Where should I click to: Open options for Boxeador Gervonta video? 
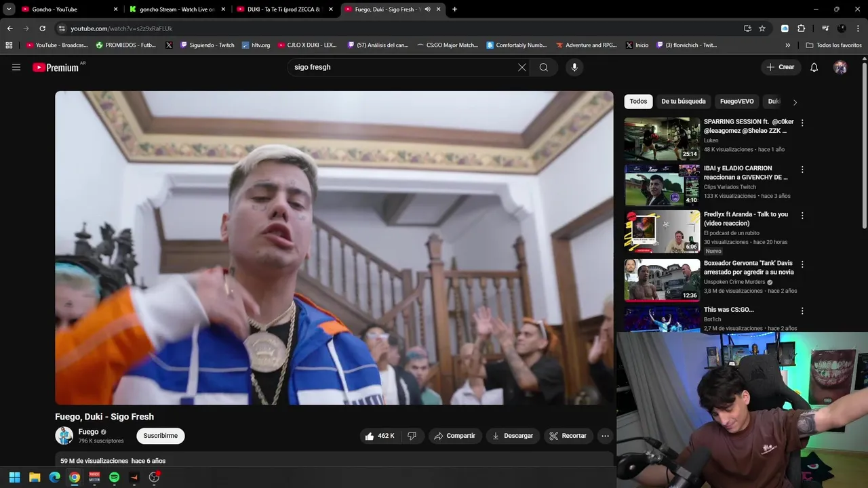(x=802, y=264)
